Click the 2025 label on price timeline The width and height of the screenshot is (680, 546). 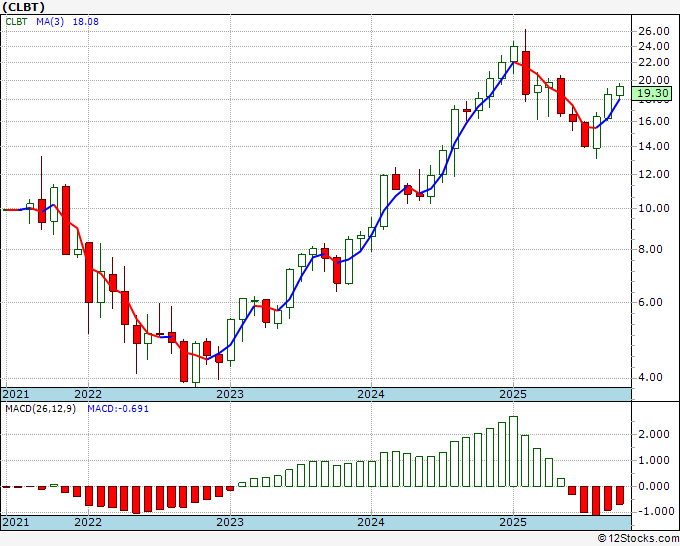coord(513,394)
